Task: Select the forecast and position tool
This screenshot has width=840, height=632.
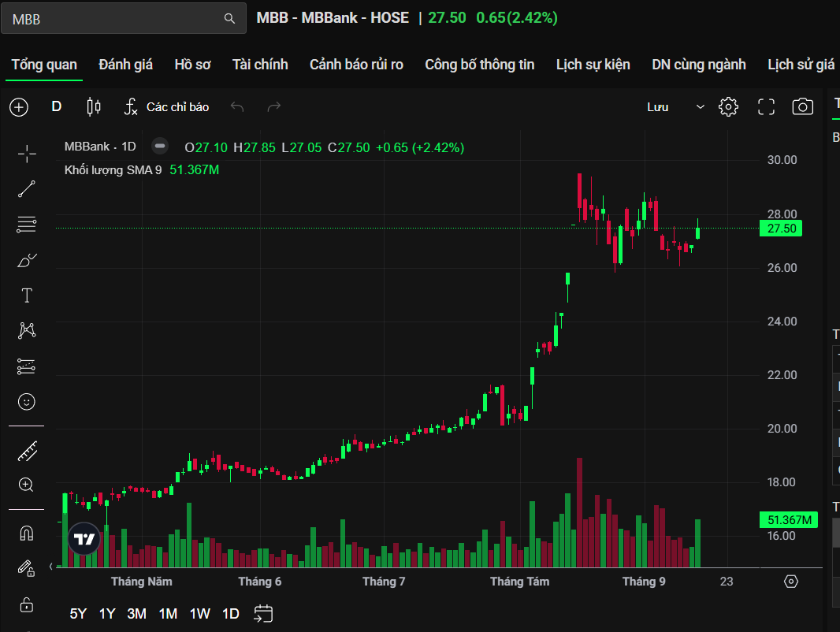Action: [27, 366]
